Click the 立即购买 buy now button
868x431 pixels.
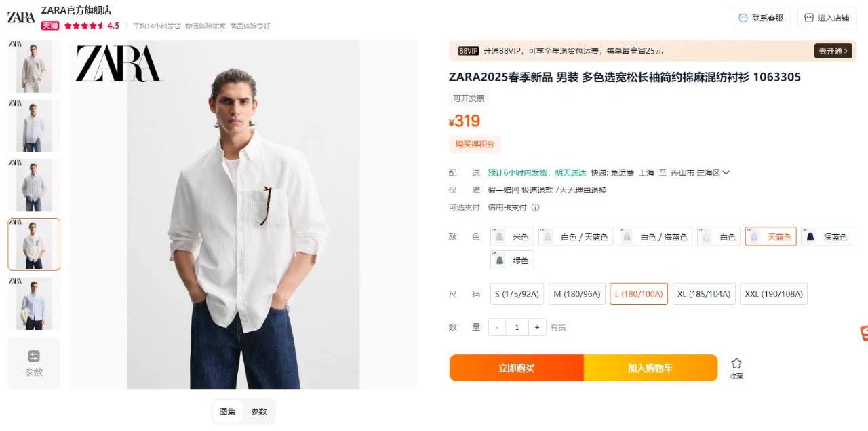coord(517,368)
